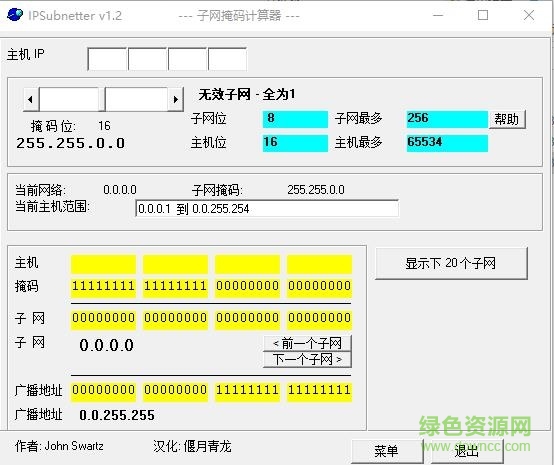Go to previous subnet with 前一个子网
This screenshot has height=465, width=554.
pos(307,343)
